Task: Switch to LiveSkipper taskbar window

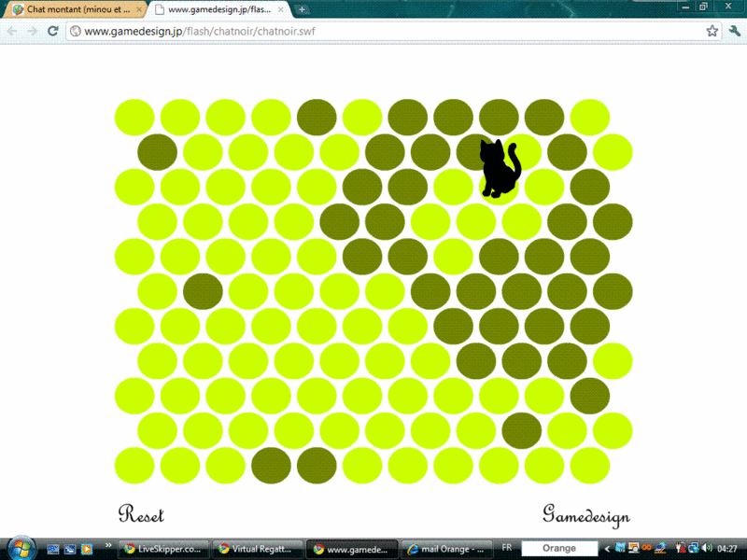Action: pos(162,549)
